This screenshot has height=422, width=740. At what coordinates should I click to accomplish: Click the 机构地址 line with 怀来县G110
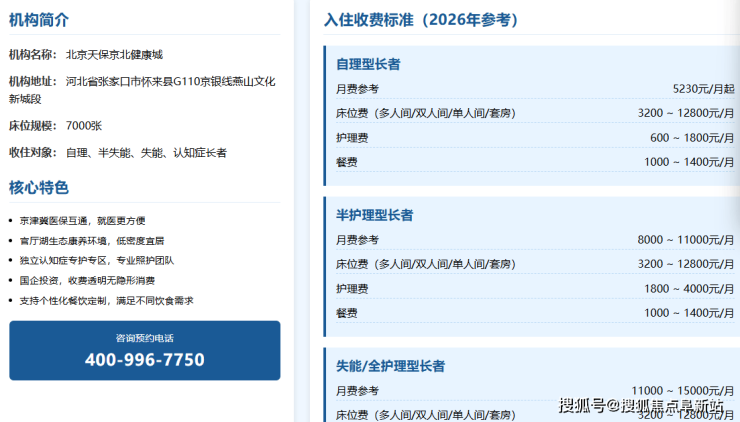pos(142,90)
